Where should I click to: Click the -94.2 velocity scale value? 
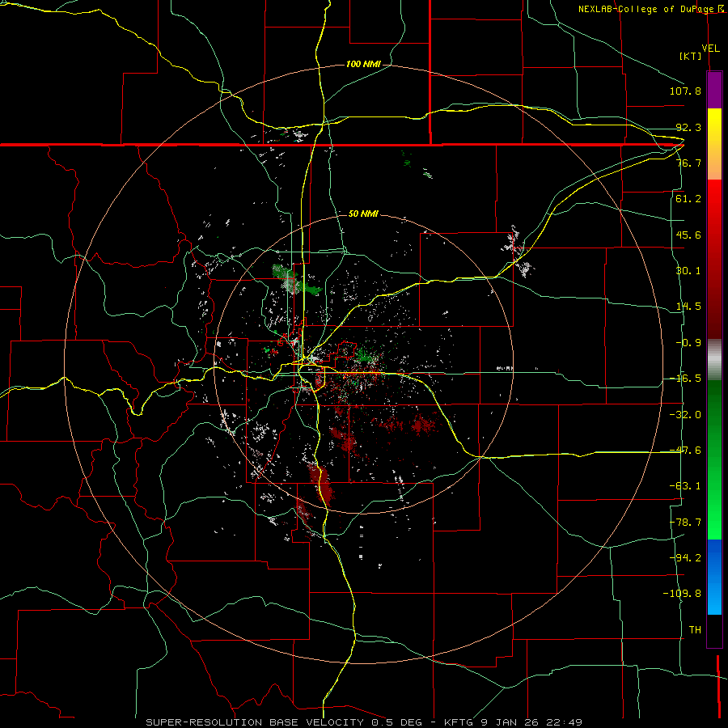tap(685, 558)
